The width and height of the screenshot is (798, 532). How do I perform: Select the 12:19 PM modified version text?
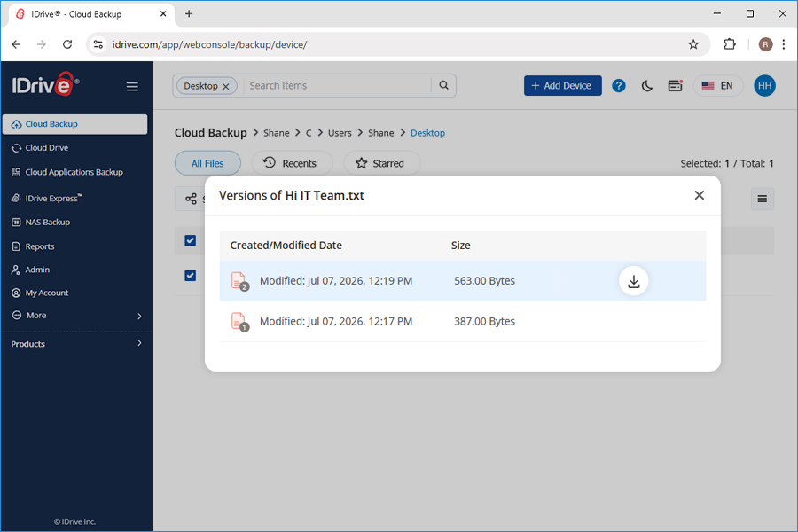click(x=336, y=281)
